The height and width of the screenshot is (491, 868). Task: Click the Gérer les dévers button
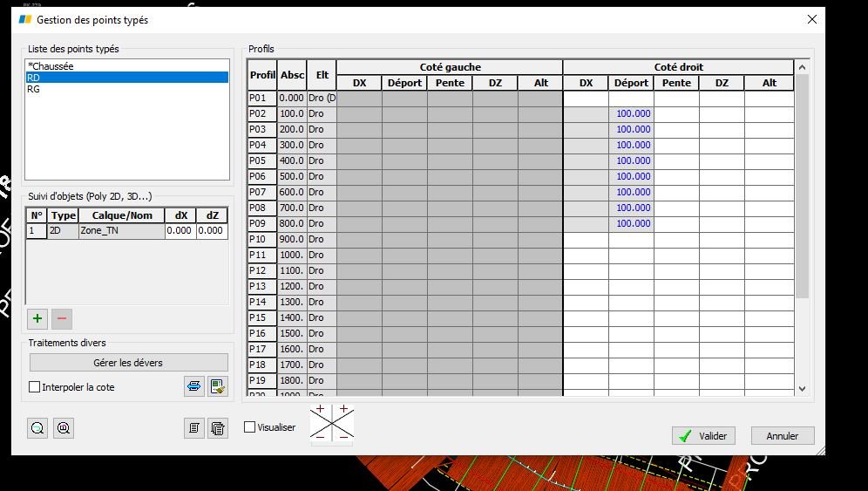pos(128,363)
